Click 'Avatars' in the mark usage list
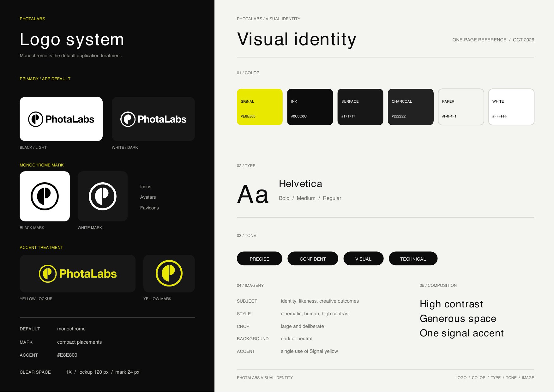Screen dimensions: 554x392 pyautogui.click(x=148, y=197)
